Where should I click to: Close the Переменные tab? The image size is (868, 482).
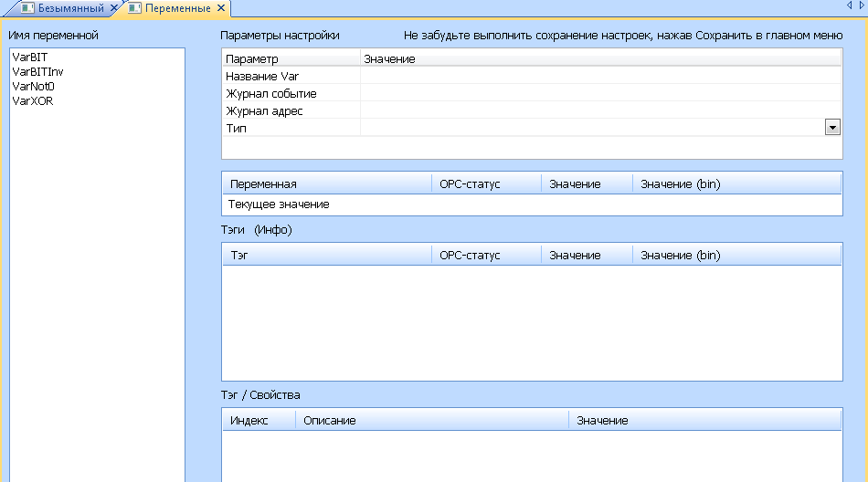coord(219,8)
